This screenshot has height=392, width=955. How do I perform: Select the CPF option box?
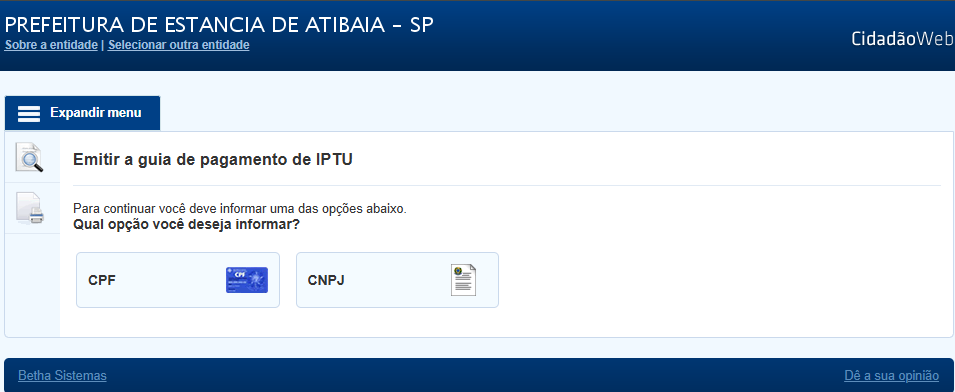click(x=178, y=280)
